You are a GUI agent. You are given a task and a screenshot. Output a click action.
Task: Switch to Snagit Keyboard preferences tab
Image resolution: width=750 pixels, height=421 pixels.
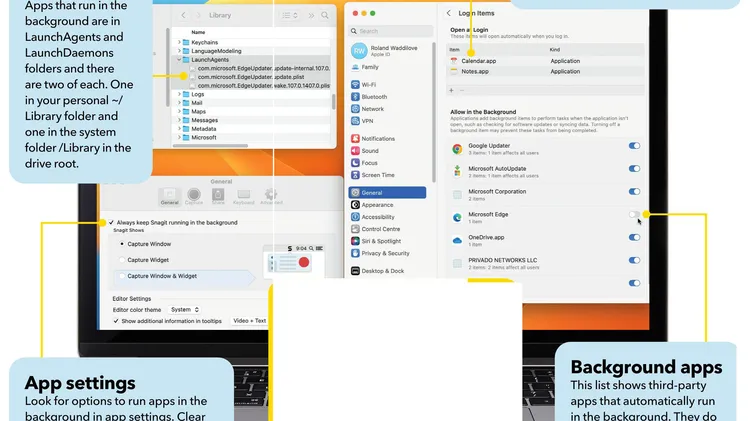(x=243, y=197)
